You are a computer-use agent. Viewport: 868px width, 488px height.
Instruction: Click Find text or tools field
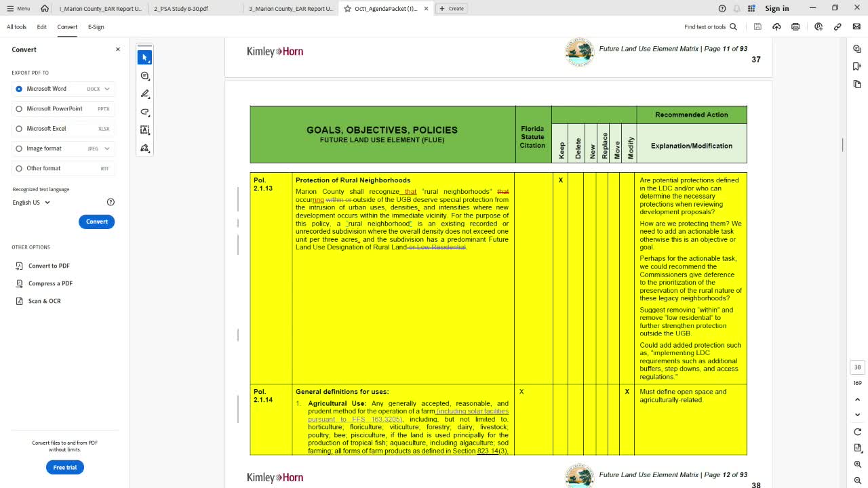click(x=705, y=26)
